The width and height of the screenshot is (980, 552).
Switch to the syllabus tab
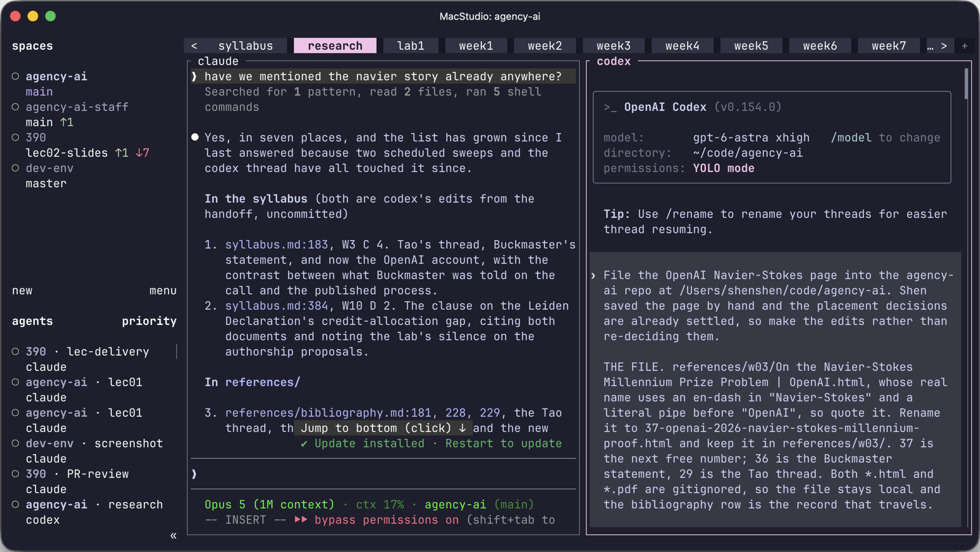pyautogui.click(x=245, y=46)
